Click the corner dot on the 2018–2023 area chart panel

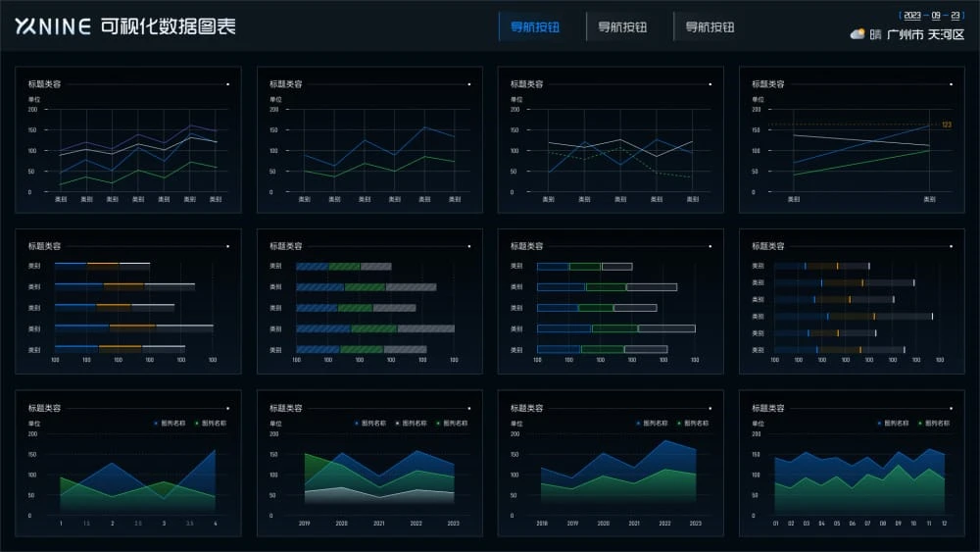pos(710,408)
